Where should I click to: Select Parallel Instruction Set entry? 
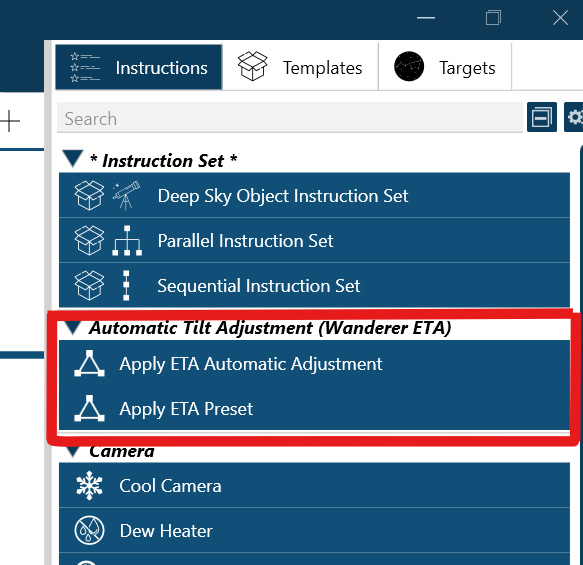(314, 240)
